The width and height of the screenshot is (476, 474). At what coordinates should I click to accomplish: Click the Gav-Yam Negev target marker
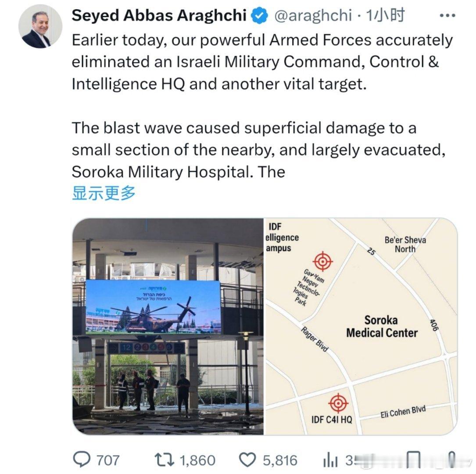coord(323,261)
